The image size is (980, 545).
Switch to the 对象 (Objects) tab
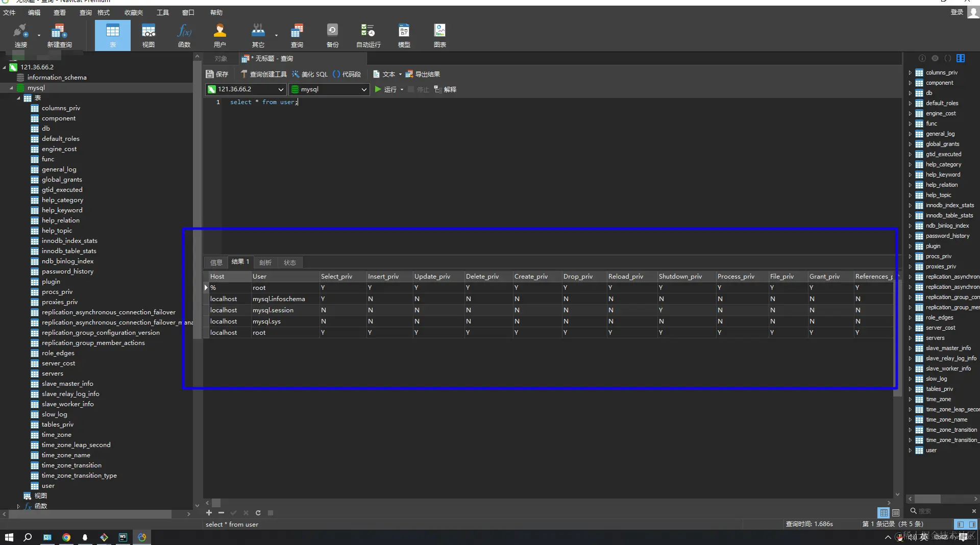pyautogui.click(x=221, y=59)
